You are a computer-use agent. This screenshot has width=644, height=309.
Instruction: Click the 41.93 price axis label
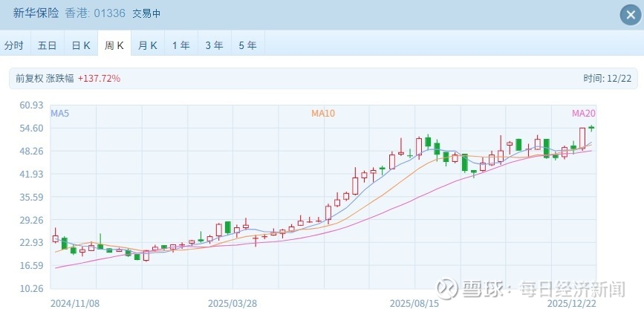tap(31, 175)
